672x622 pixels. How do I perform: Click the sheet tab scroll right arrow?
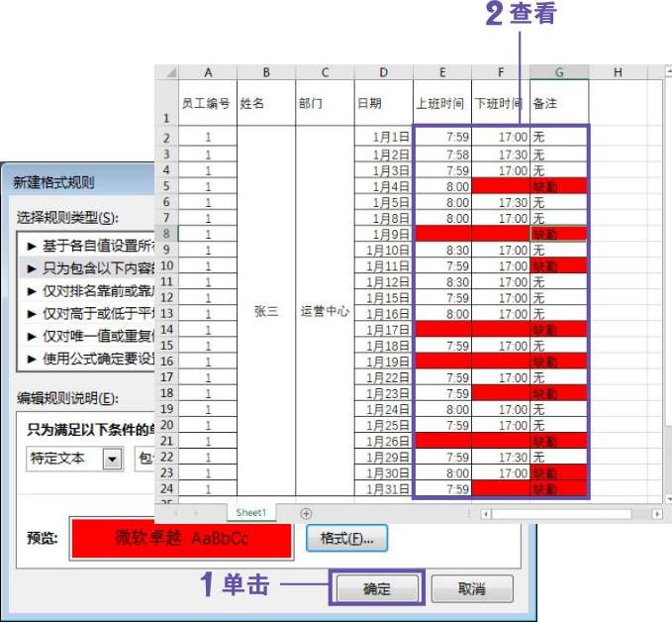[x=196, y=513]
